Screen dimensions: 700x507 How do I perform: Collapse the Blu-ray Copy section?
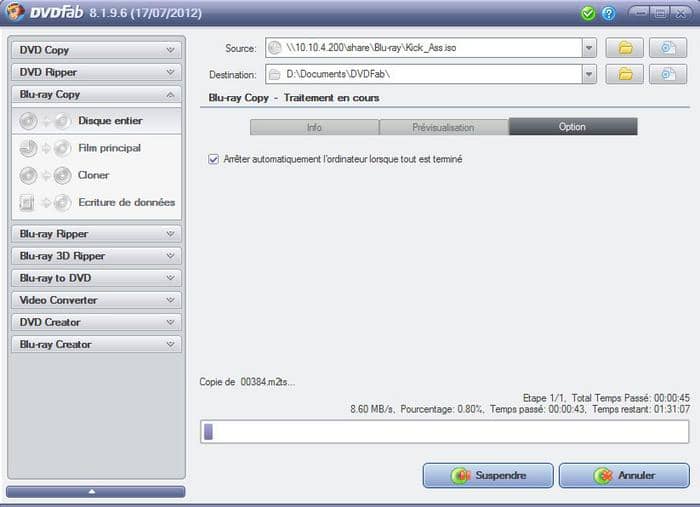point(96,94)
